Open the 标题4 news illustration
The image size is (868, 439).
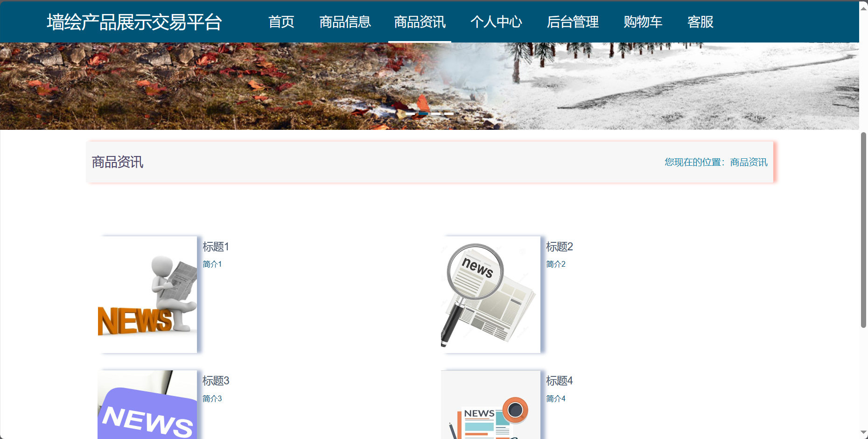point(491,404)
